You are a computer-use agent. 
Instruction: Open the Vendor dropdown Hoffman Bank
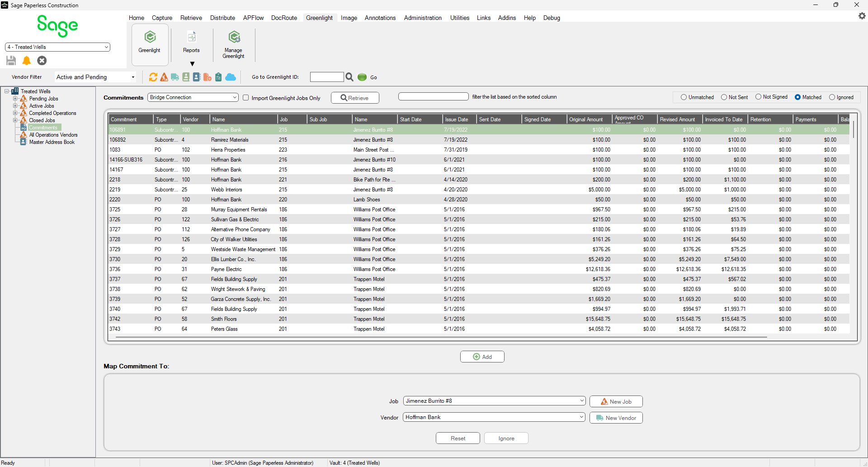pos(494,417)
